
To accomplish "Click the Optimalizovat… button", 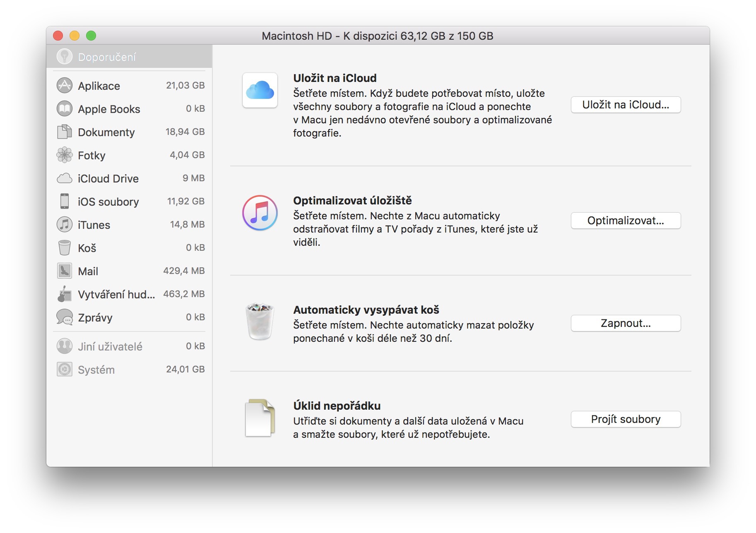I will (x=625, y=221).
